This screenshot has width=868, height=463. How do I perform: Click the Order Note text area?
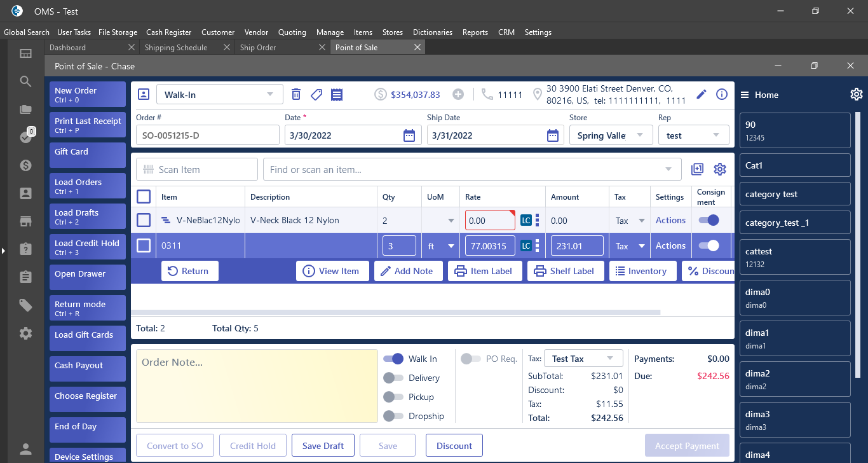(x=254, y=386)
